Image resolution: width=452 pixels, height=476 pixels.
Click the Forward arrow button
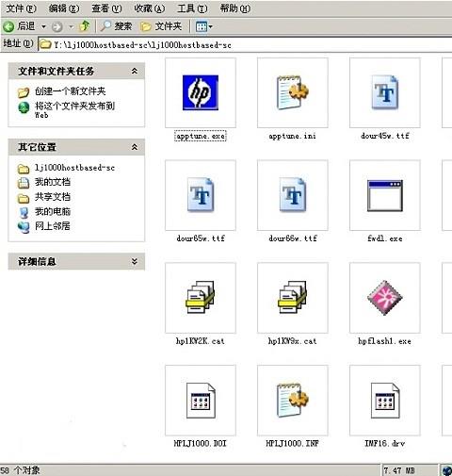pyautogui.click(x=56, y=26)
